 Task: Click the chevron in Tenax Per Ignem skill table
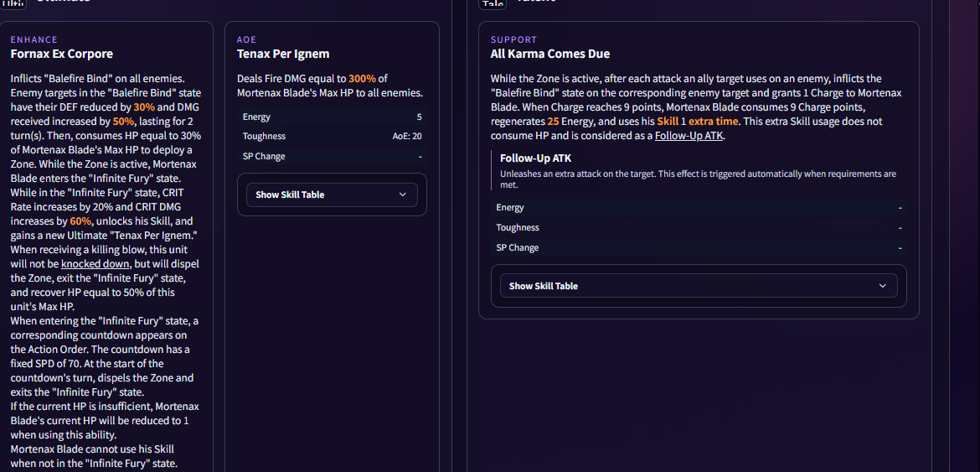tap(402, 195)
